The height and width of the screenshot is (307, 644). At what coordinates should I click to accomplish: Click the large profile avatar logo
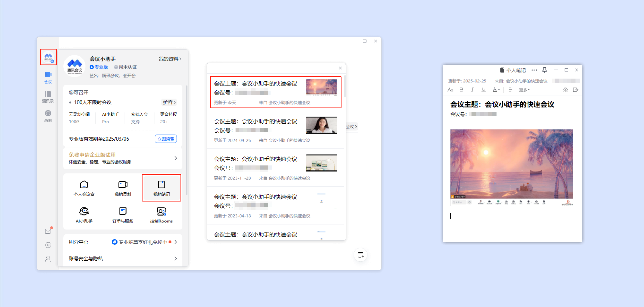(x=75, y=66)
